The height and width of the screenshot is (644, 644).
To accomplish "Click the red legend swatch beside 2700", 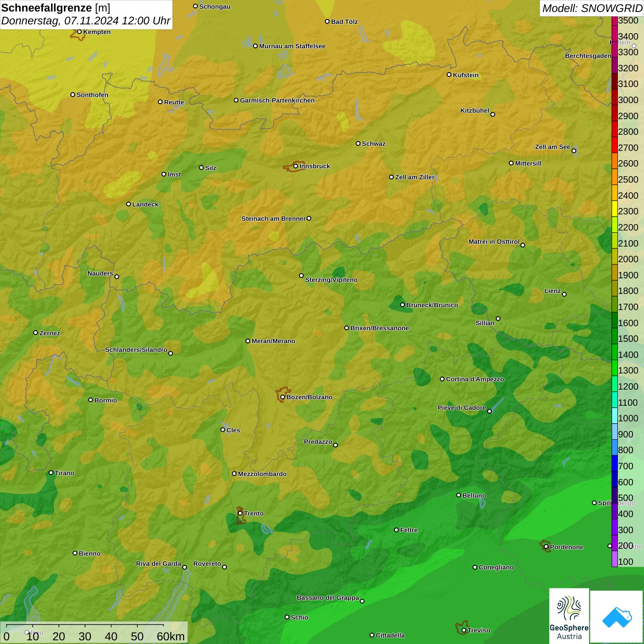I will click(x=615, y=145).
